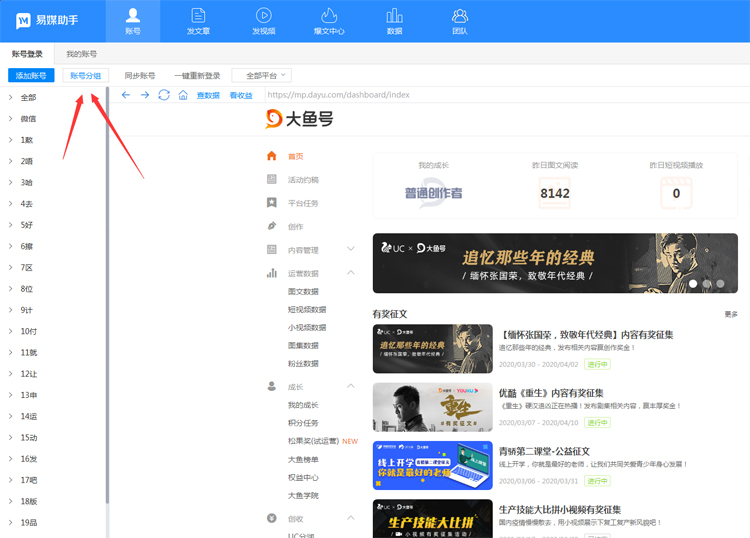This screenshot has width=750, height=538.
Task: Expand the 10付 account group
Action: 11,331
